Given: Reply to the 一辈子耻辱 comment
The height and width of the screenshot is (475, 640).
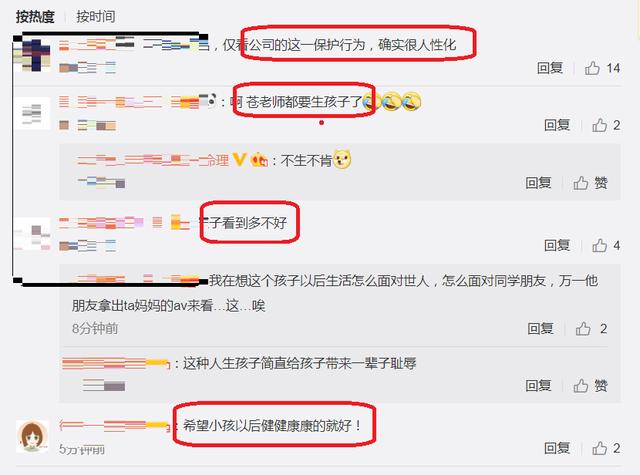Looking at the screenshot, I should [538, 385].
